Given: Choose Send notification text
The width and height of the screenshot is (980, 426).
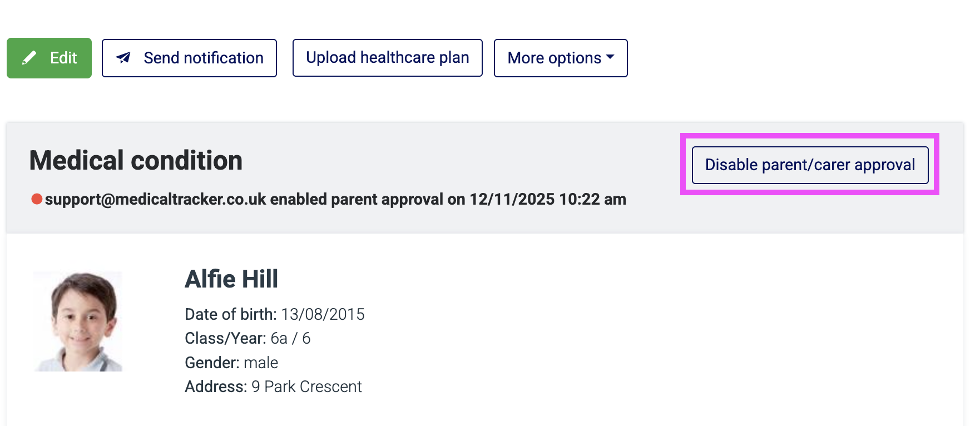Looking at the screenshot, I should click(x=204, y=58).
